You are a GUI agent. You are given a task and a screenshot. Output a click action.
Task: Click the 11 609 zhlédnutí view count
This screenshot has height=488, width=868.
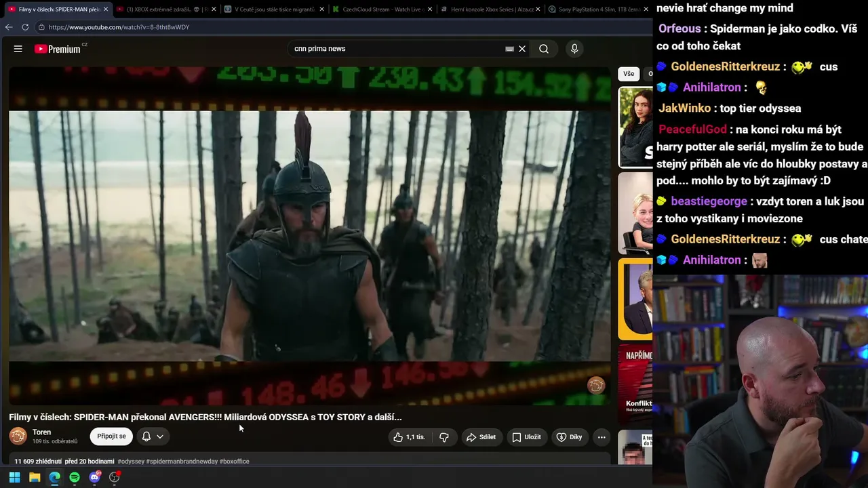coord(37,462)
